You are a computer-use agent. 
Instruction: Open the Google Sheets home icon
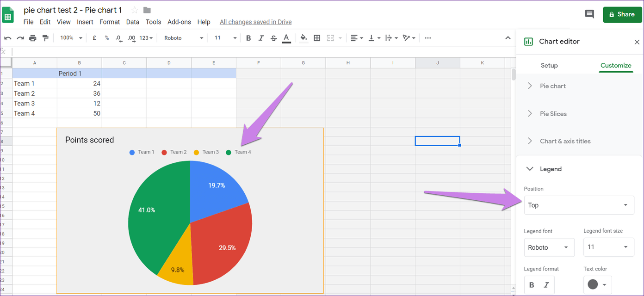[x=8, y=14]
